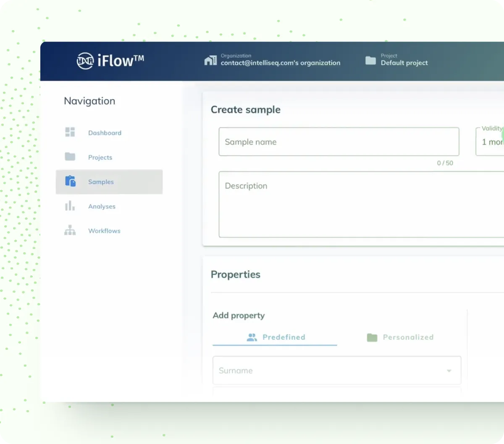Click the Create sample heading
The width and height of the screenshot is (504, 444).
point(246,110)
